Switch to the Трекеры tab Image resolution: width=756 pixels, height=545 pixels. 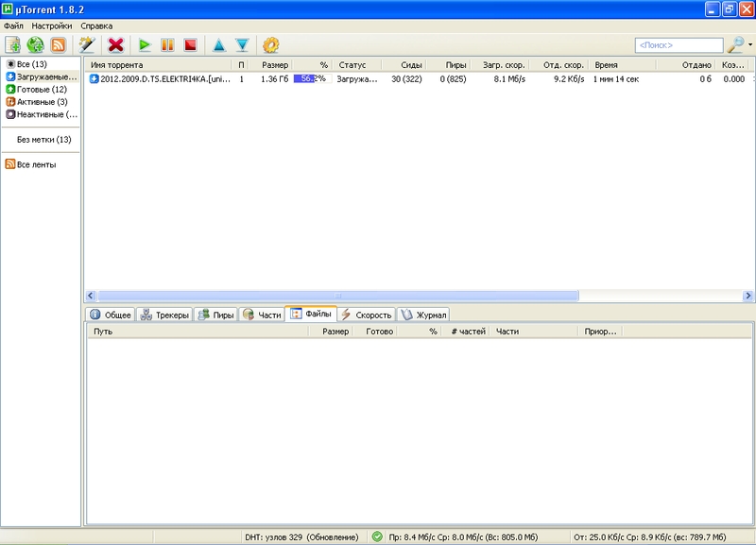[164, 315]
